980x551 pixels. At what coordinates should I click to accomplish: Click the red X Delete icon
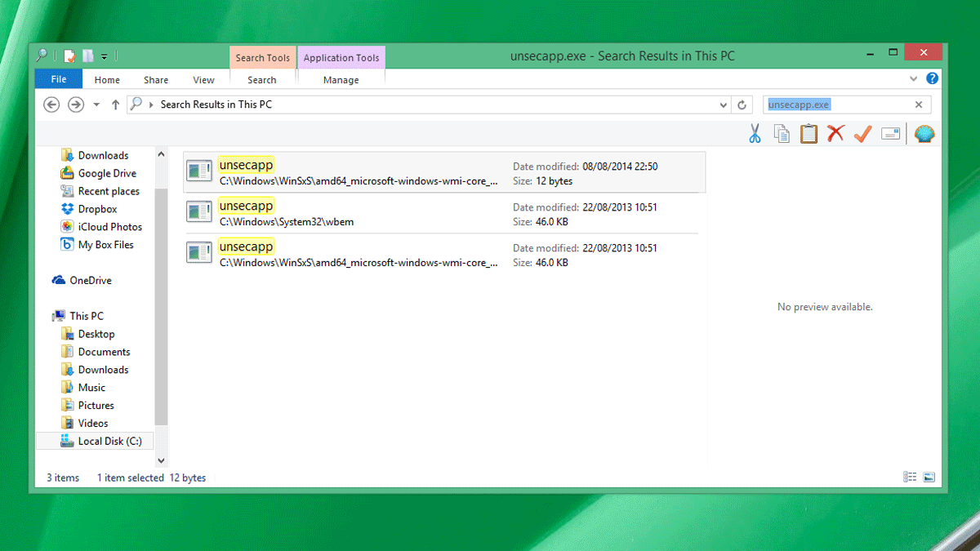click(835, 134)
